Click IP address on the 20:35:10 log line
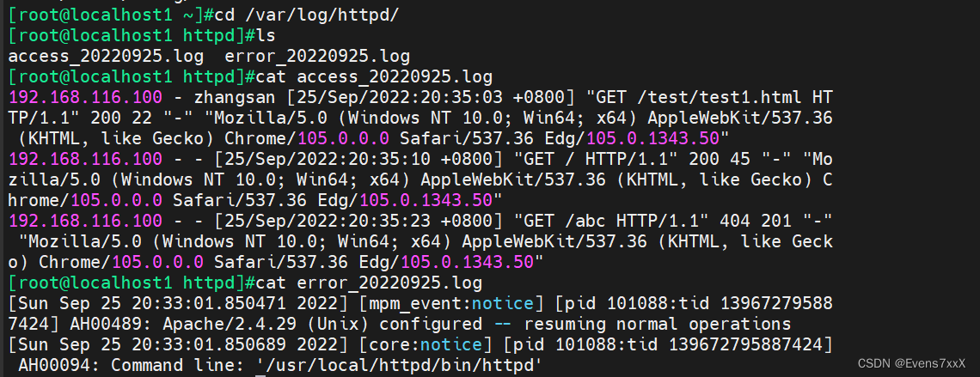Viewport: 980px width, 377px height. pyautogui.click(x=85, y=159)
